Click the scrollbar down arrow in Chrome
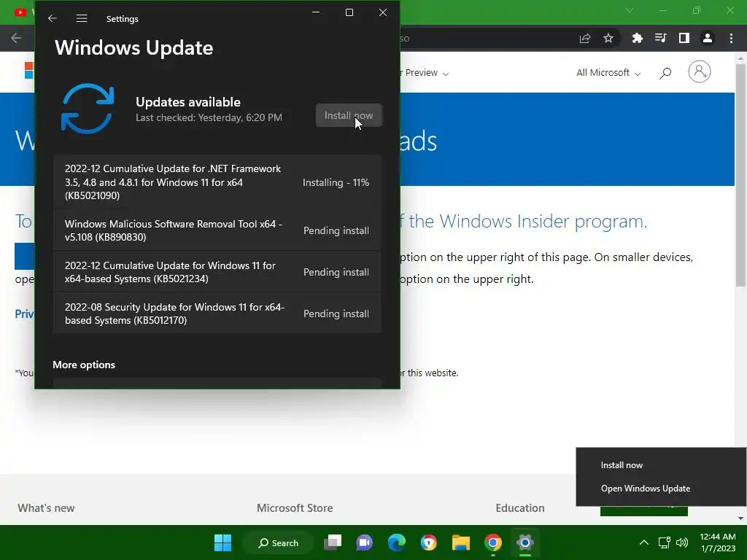This screenshot has width=747, height=560. 740,518
